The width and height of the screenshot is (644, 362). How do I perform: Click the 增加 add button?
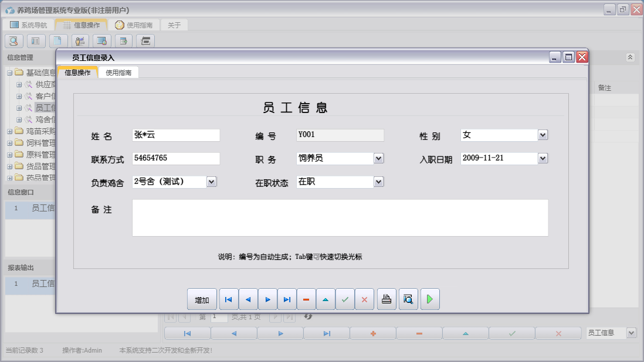pos(202,299)
